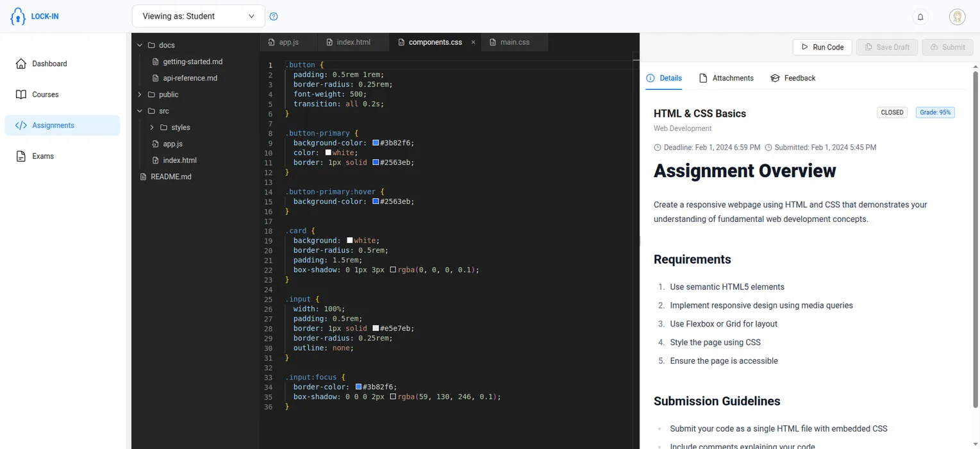Switch to the Feedback tab
980x449 pixels.
[x=793, y=78]
